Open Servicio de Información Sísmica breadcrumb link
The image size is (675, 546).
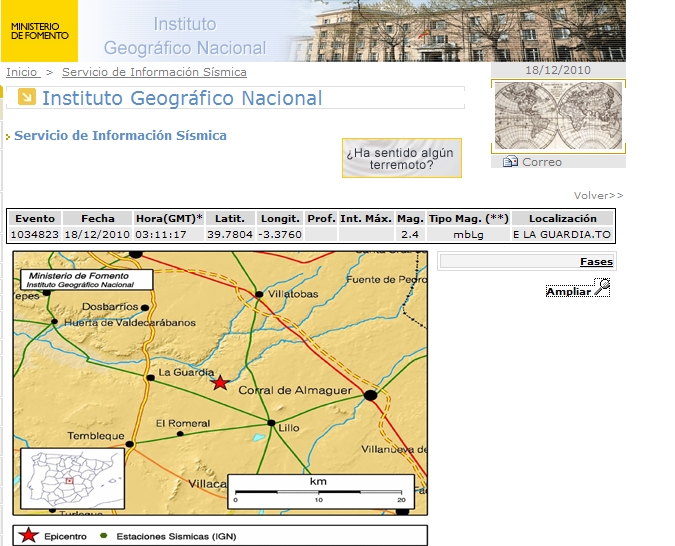click(x=154, y=72)
